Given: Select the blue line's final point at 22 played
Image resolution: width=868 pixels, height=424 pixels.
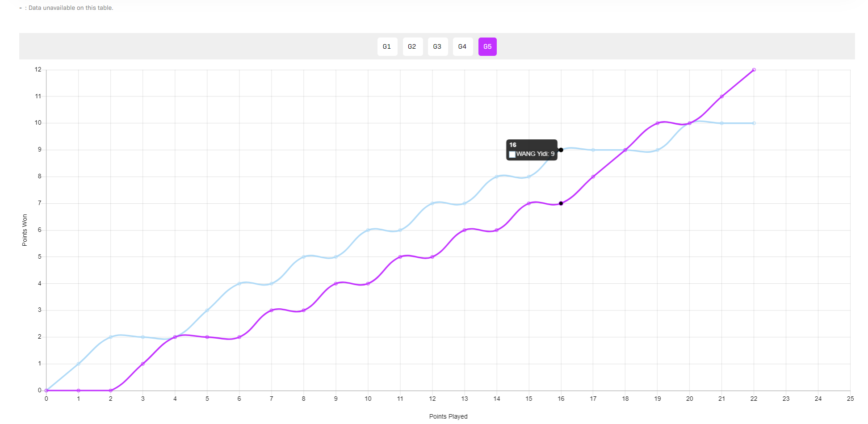Looking at the screenshot, I should coord(754,123).
